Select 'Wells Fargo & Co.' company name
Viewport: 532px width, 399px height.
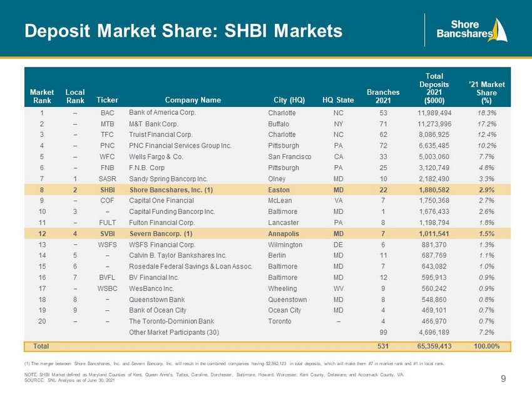(x=156, y=156)
